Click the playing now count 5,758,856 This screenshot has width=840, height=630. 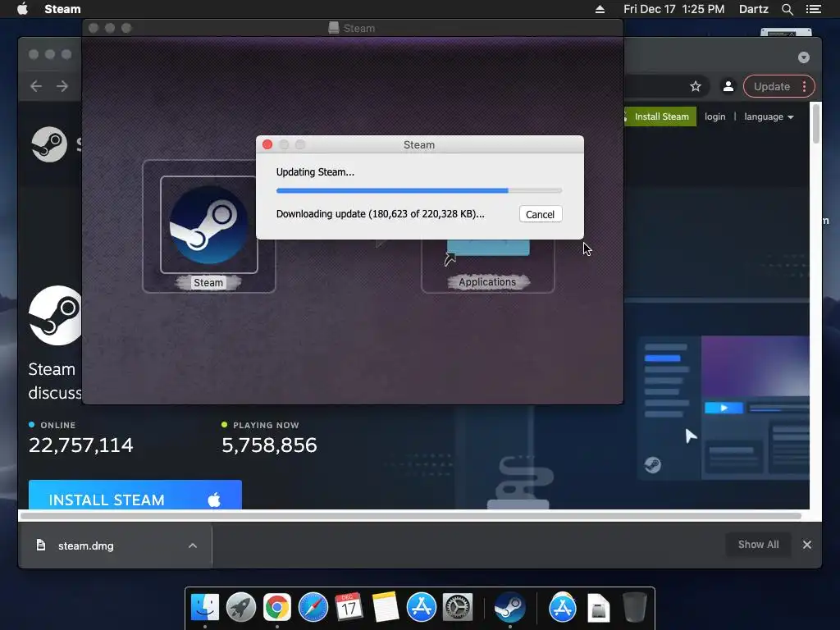pyautogui.click(x=269, y=445)
